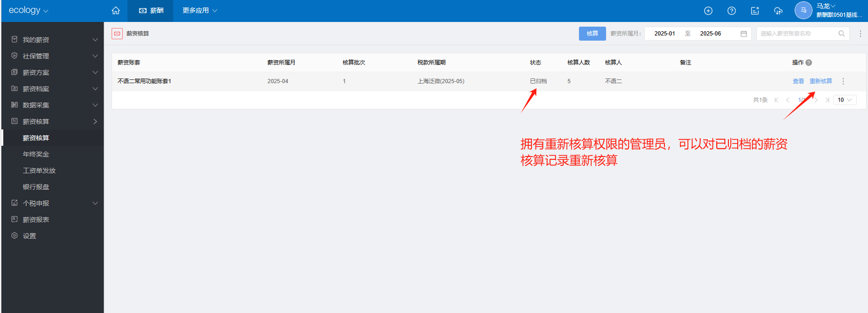Screen dimensions: 868x313
Task: Open the 马龙 user avatar
Action: (804, 10)
